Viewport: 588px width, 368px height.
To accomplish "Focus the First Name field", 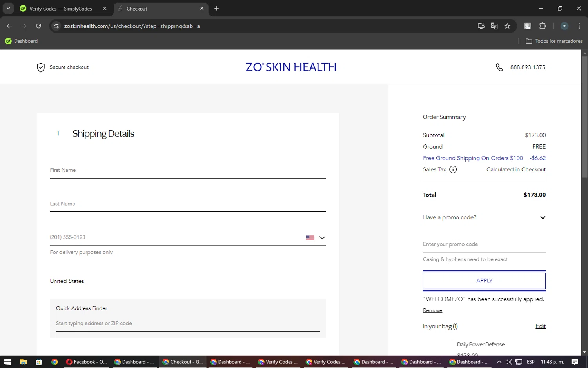I will click(x=188, y=170).
